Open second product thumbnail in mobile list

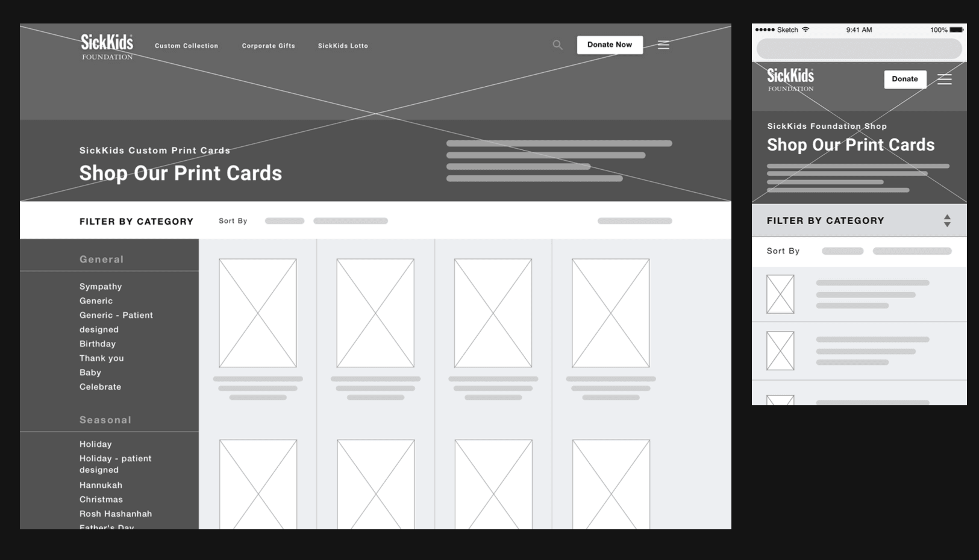tap(780, 351)
